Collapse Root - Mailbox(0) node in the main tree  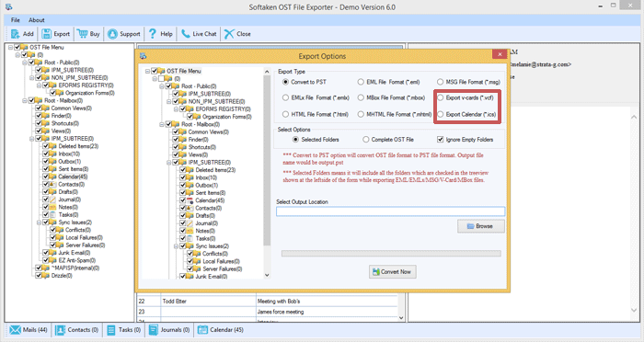25,100
